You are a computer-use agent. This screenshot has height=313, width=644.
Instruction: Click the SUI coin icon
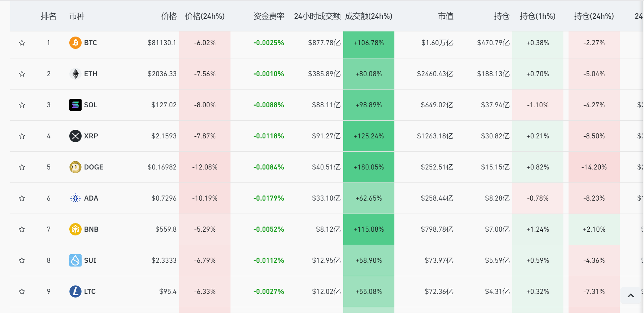[75, 260]
